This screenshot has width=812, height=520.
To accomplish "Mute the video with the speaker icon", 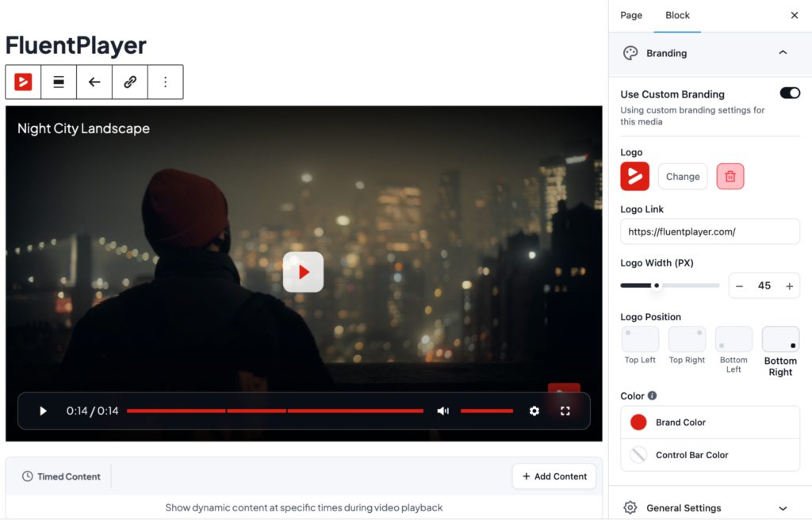I will (442, 411).
